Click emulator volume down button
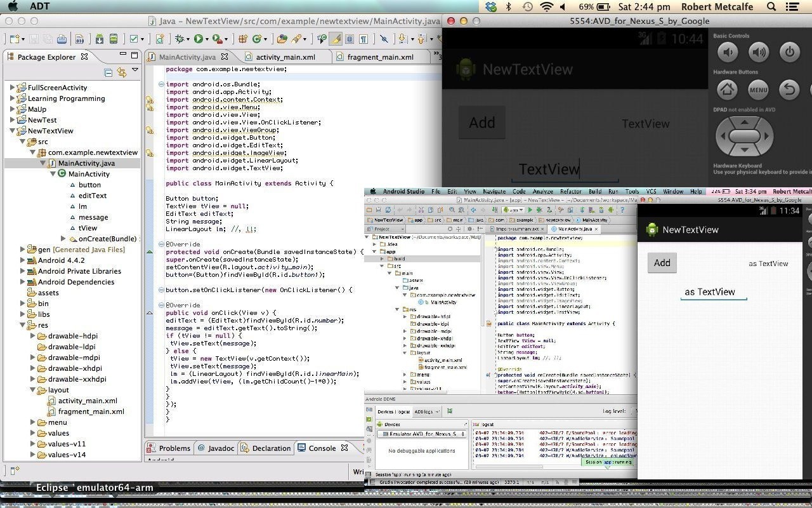The image size is (812, 508). [x=728, y=52]
